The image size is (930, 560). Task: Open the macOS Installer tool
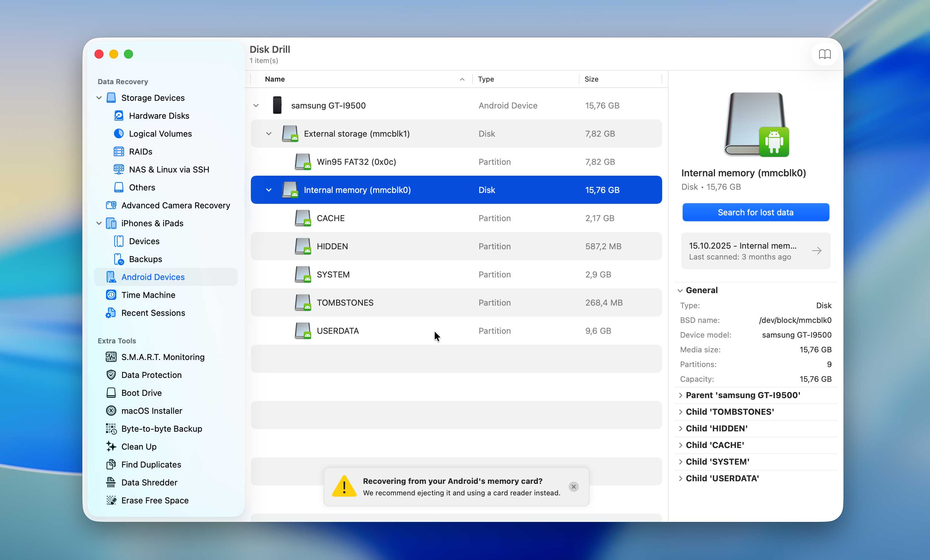click(x=151, y=411)
